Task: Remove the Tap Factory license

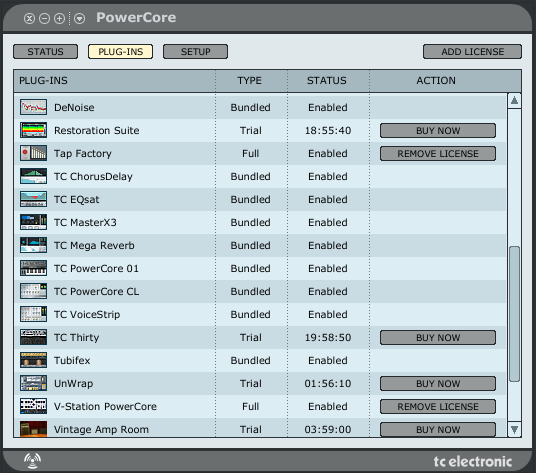Action: click(x=438, y=153)
